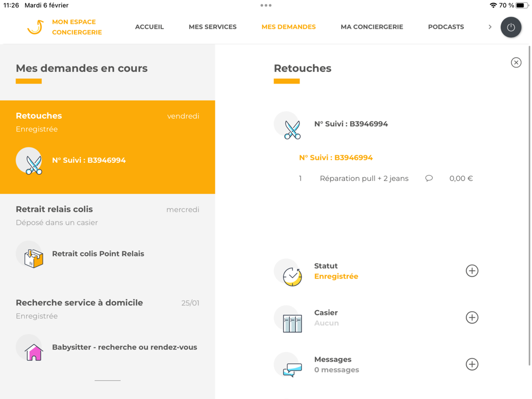This screenshot has width=532, height=399.
Task: Tap the power logout icon
Action: tap(511, 27)
